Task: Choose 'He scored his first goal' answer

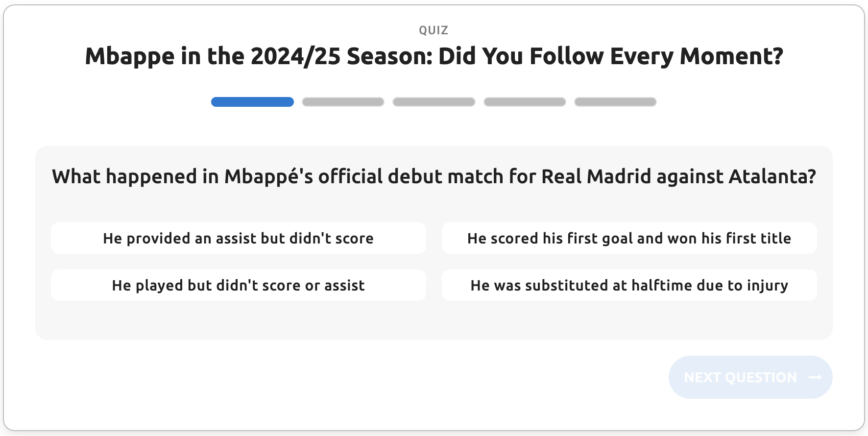Action: coord(629,239)
